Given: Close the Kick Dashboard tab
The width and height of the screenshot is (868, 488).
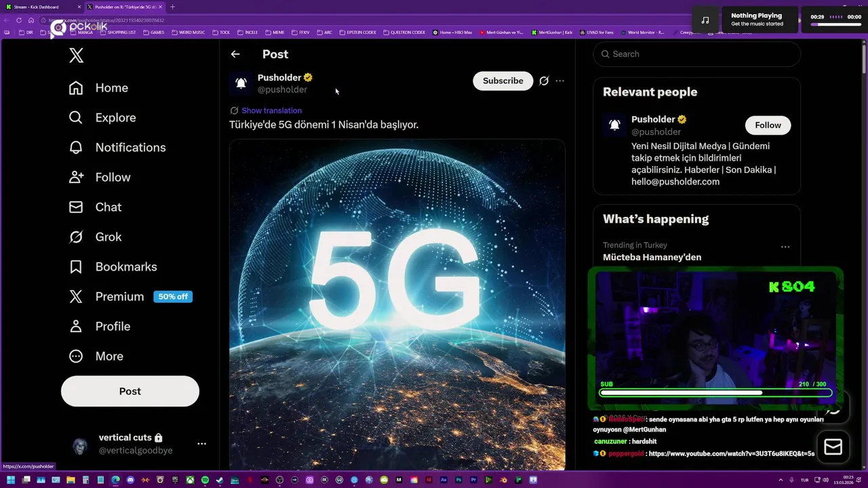Looking at the screenshot, I should tap(79, 7).
